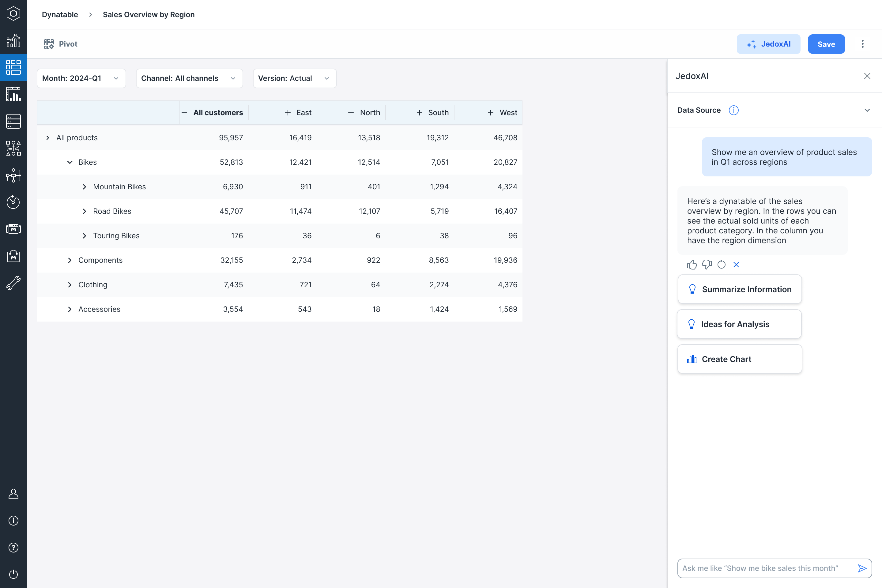Click the Dynatable breadcrumb link
882x588 pixels.
click(60, 15)
